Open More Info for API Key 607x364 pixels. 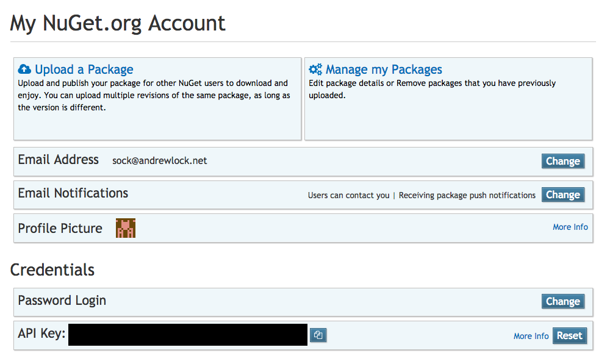[x=531, y=336]
